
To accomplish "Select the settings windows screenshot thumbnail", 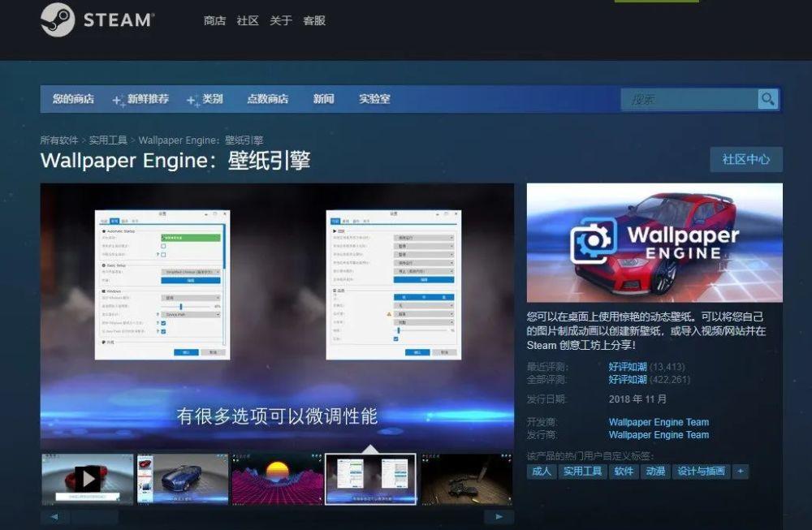I will click(x=370, y=479).
